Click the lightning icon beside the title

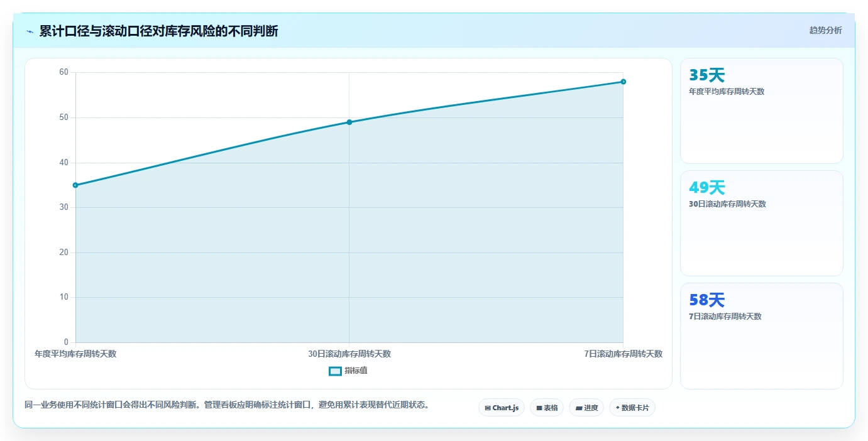tap(30, 31)
